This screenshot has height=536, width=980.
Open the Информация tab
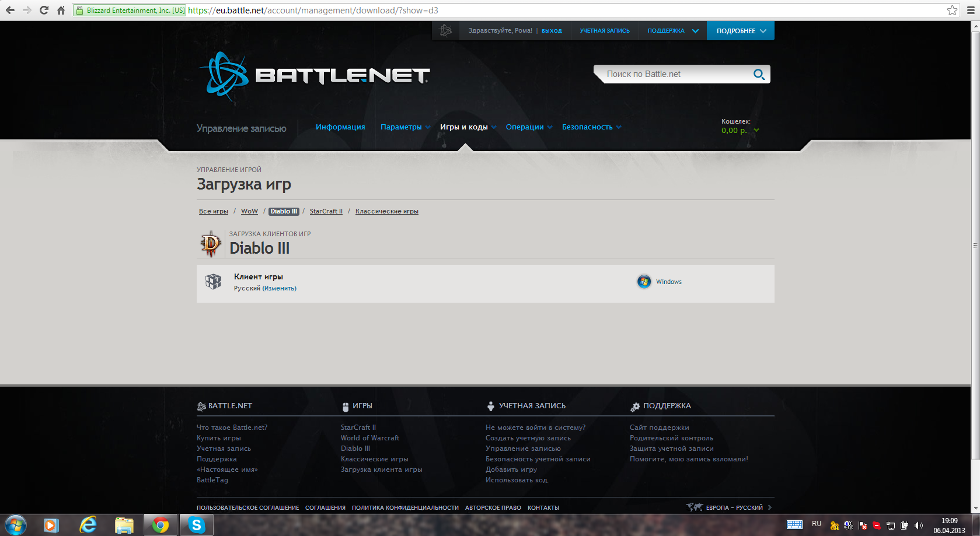click(340, 127)
